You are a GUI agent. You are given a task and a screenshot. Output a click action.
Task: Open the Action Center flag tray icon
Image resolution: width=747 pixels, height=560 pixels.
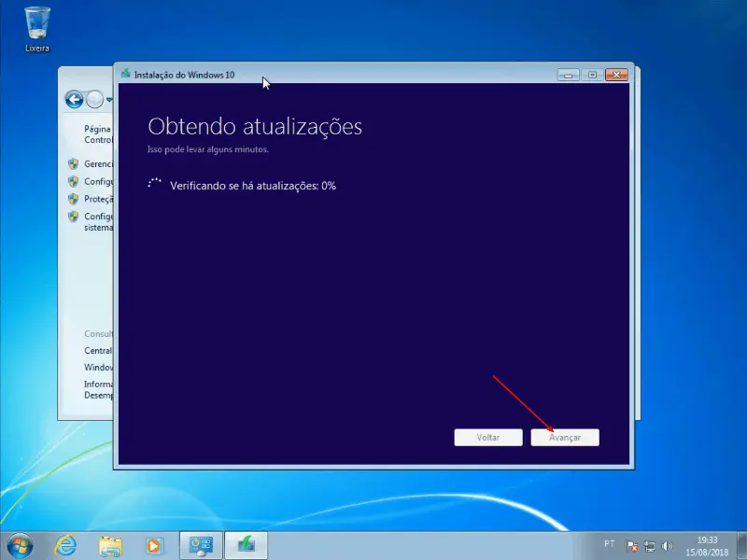pos(632,546)
